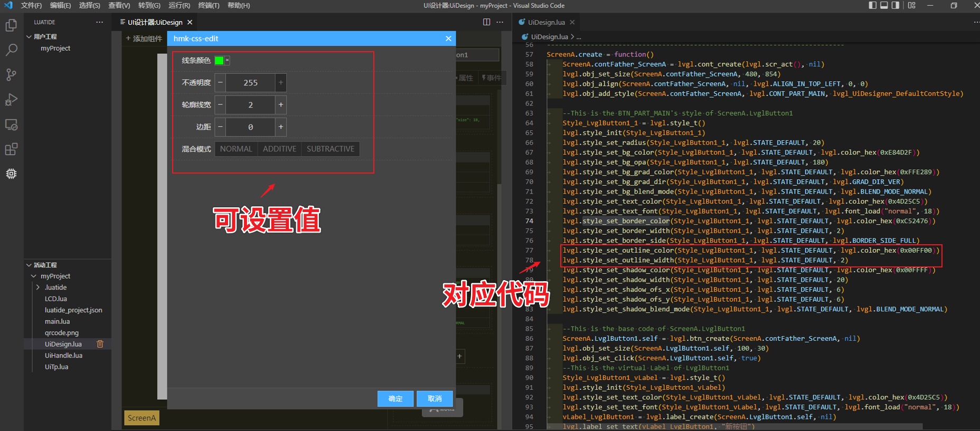Image resolution: width=980 pixels, height=431 pixels.
Task: Open the 文件(F) menu
Action: coord(31,5)
